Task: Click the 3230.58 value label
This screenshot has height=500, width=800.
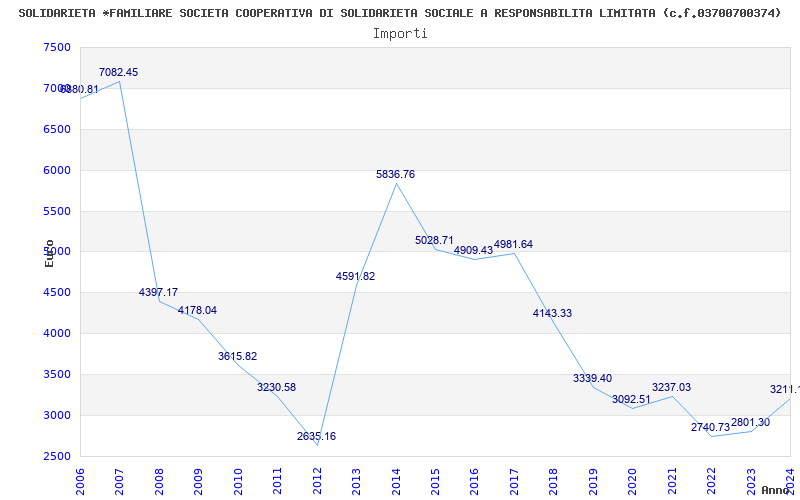Action: 277,388
